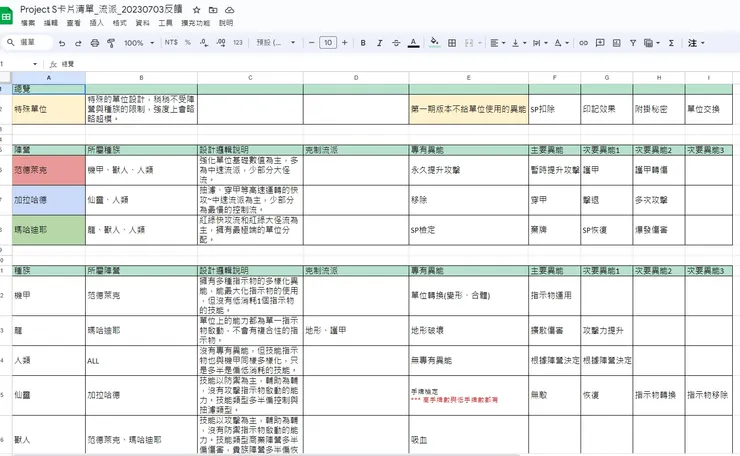Click the move-to-folder icon beside title

point(213,10)
